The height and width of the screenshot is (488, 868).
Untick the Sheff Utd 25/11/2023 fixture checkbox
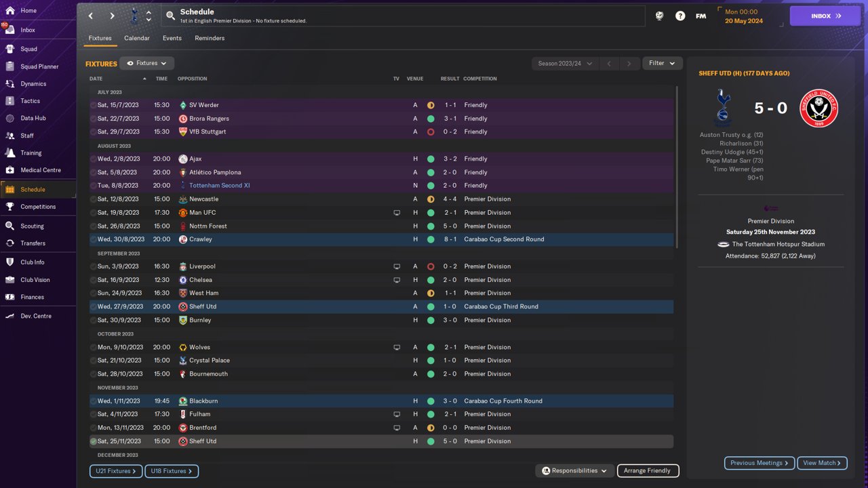pyautogui.click(x=94, y=441)
